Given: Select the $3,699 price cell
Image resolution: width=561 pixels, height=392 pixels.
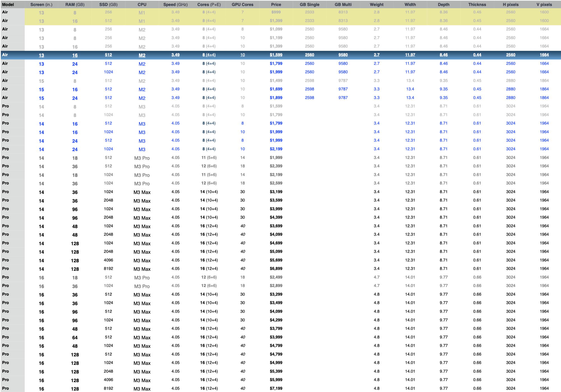Looking at the screenshot, I should click(x=276, y=226).
